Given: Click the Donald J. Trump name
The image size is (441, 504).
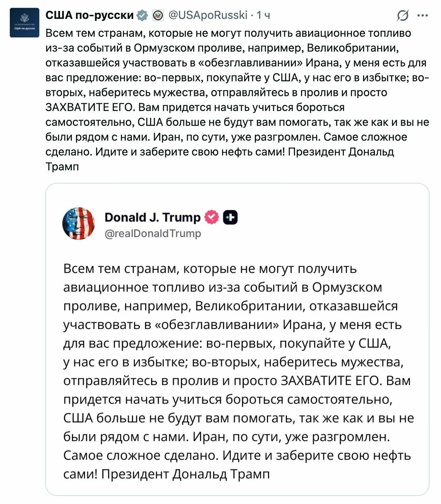Looking at the screenshot, I should click(x=152, y=217).
